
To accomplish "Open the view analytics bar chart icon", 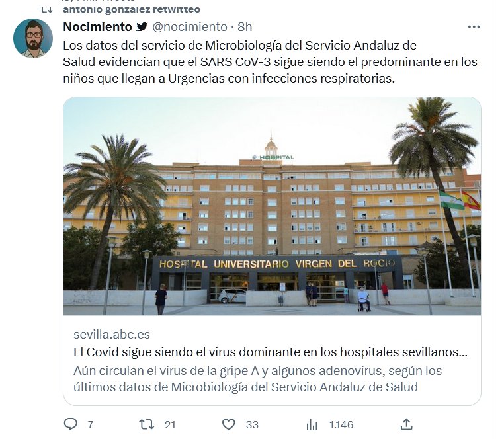I will (312, 424).
